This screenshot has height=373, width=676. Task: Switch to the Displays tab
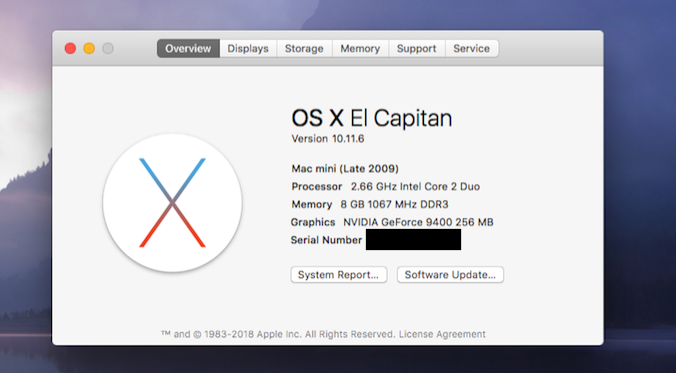click(x=248, y=48)
